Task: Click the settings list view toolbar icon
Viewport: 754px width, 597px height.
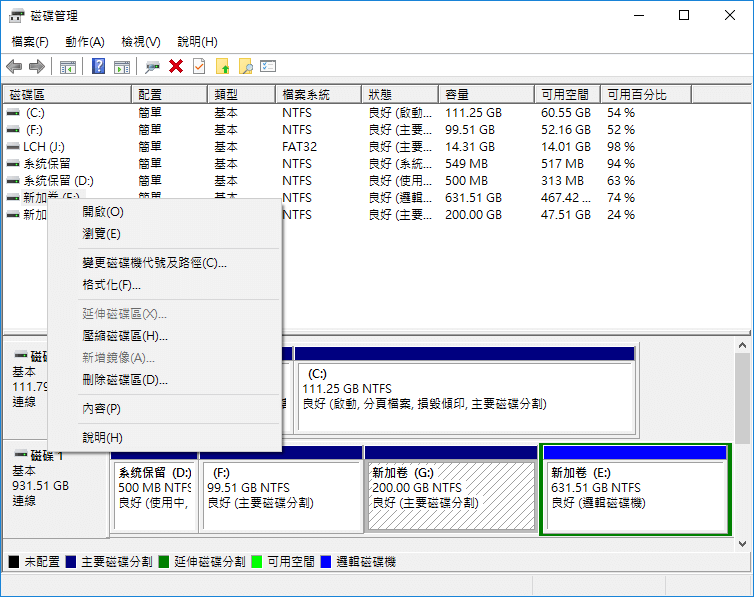Action: click(x=268, y=66)
